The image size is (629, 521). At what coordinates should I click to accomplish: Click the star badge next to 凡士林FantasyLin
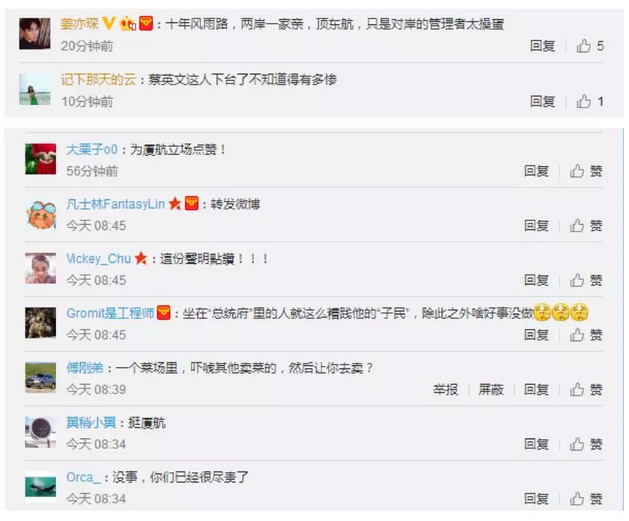click(x=175, y=204)
